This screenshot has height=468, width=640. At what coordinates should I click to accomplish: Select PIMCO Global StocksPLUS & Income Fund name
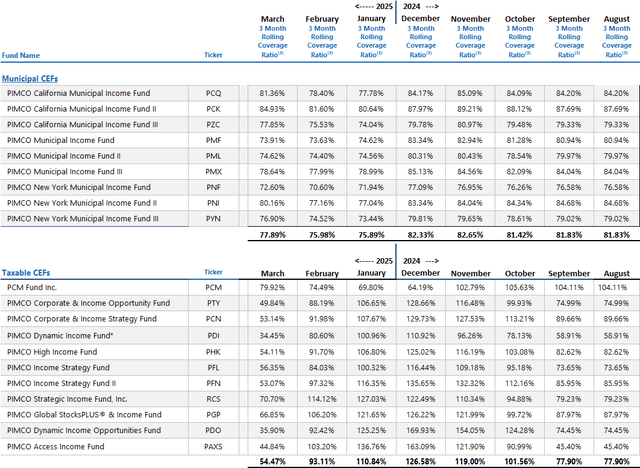click(x=84, y=415)
